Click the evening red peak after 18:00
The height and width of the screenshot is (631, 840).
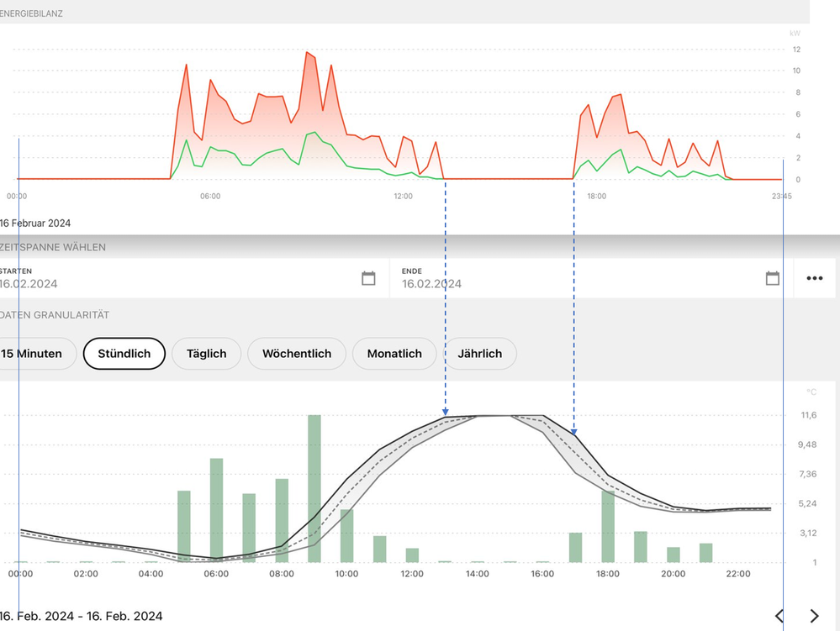pyautogui.click(x=620, y=95)
